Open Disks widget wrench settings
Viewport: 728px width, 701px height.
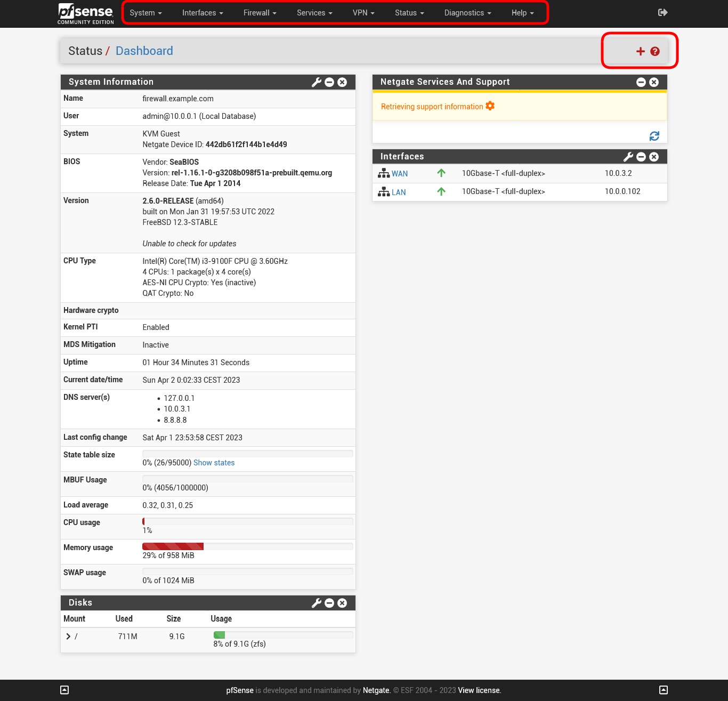(x=317, y=603)
